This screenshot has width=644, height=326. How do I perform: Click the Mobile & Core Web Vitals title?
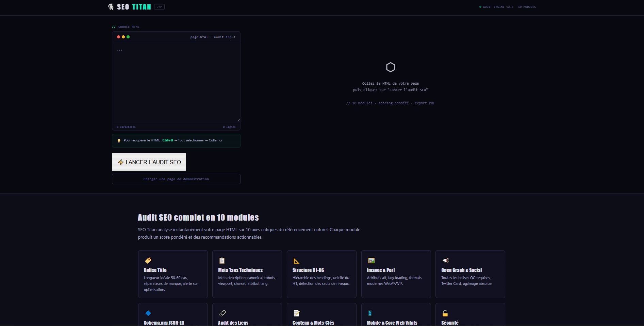392,323
